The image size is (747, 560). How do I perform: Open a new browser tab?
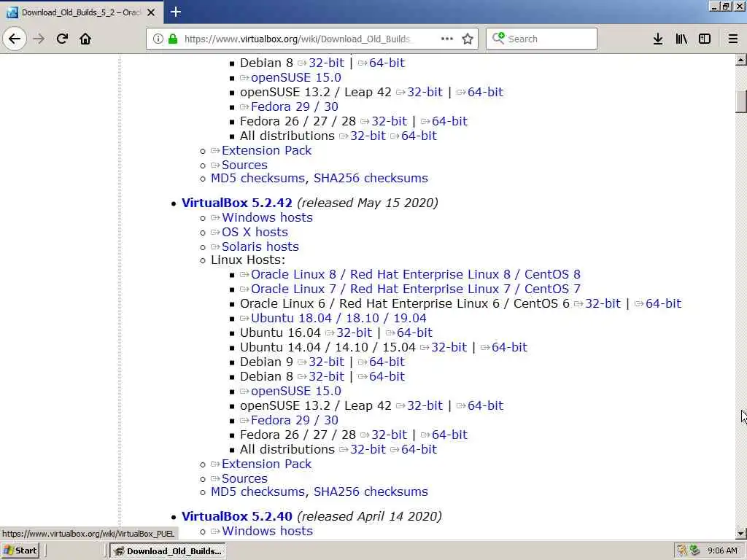tap(175, 12)
